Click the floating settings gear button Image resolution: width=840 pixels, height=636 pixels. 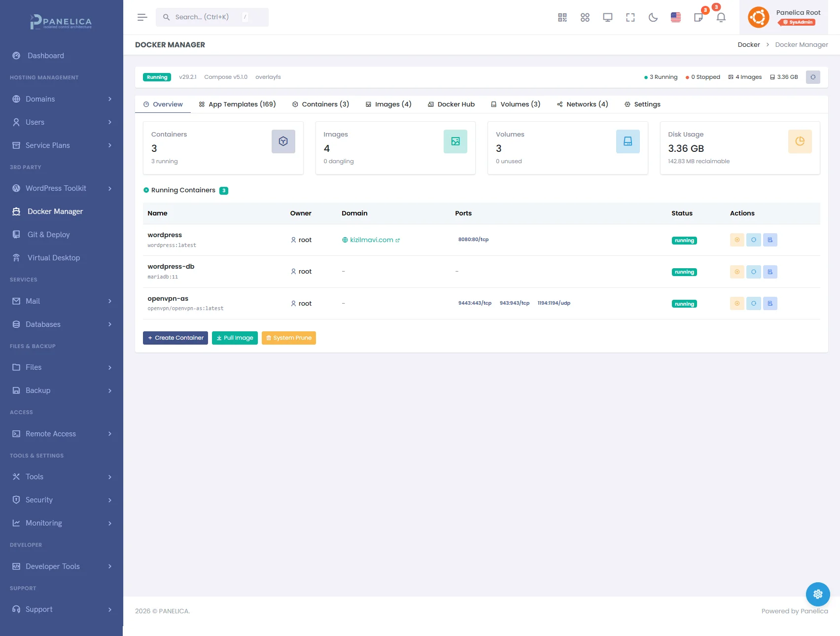click(x=818, y=594)
